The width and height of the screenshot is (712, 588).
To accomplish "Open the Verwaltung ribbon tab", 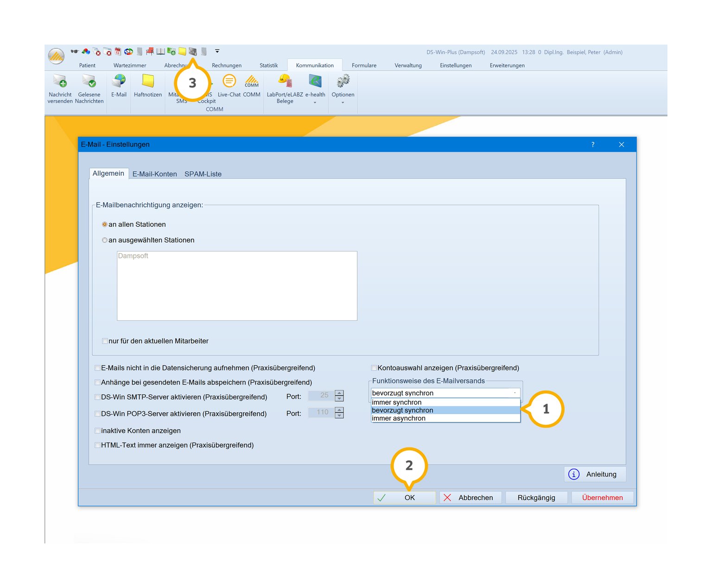I will 408,65.
